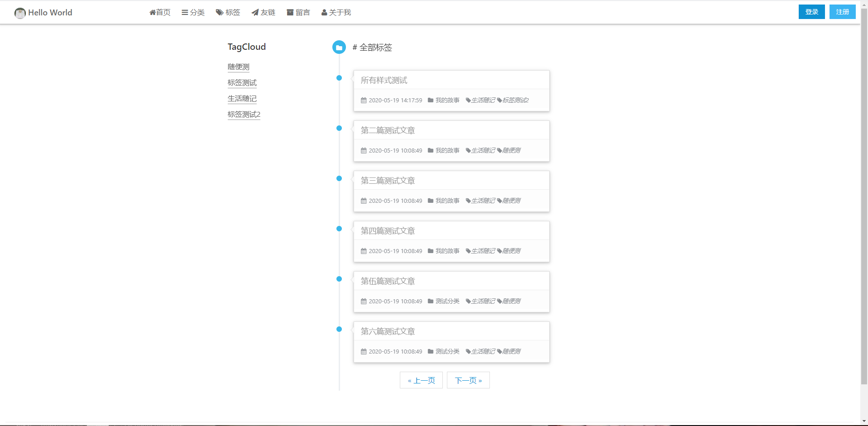Screen dimensions: 868x426
Task: Click the category folder icon in 所有样式测试 card
Action: pos(431,100)
